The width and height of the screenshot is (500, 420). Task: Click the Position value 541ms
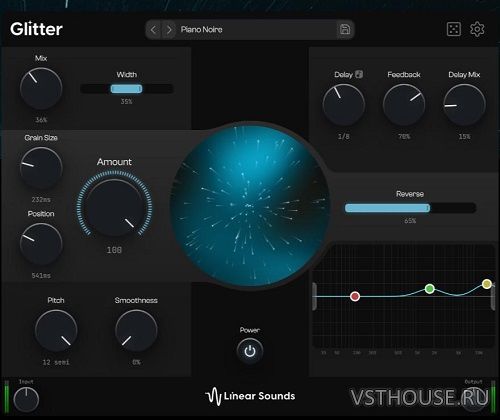pos(41,276)
